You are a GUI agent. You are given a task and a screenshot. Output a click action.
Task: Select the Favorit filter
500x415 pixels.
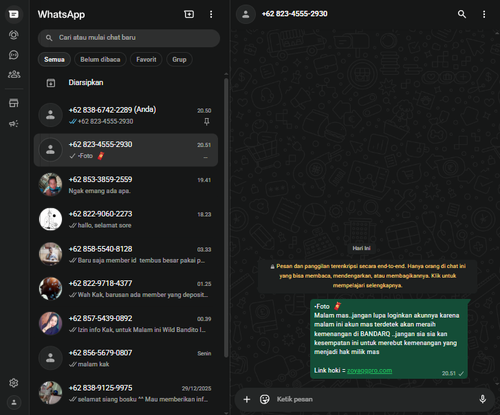(146, 59)
